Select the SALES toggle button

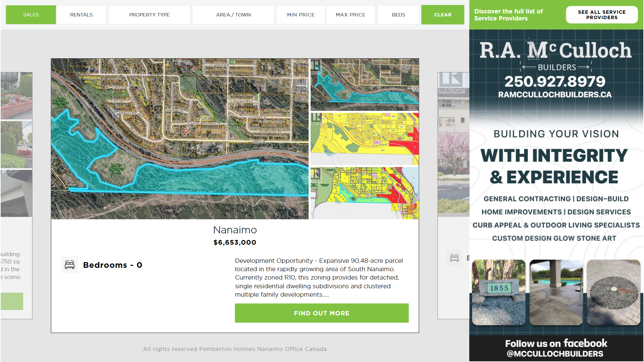(31, 15)
